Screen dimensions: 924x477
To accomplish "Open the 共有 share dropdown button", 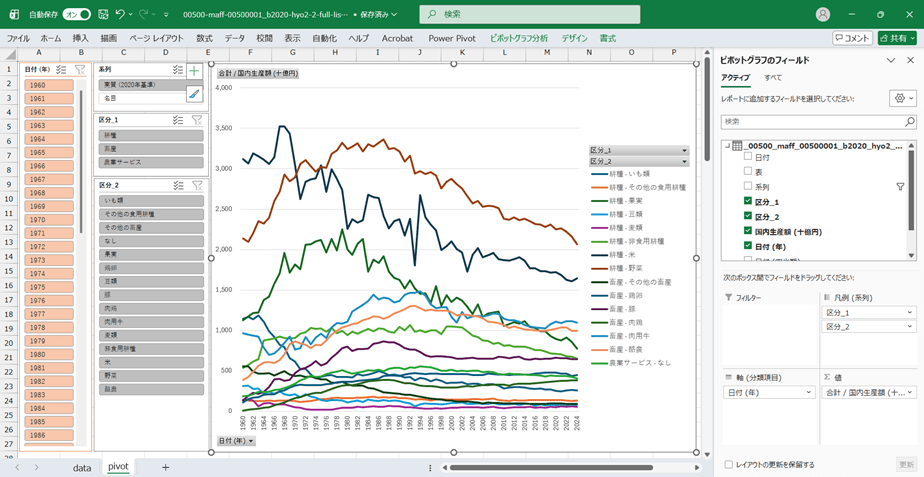I will [897, 38].
